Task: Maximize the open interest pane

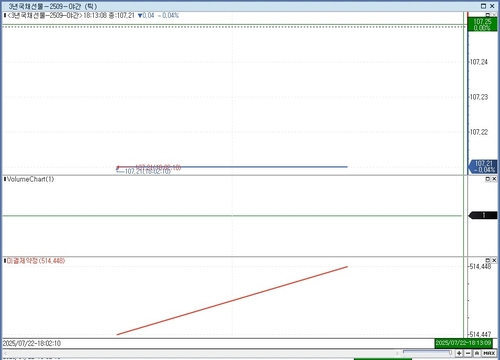Action: coord(488,260)
